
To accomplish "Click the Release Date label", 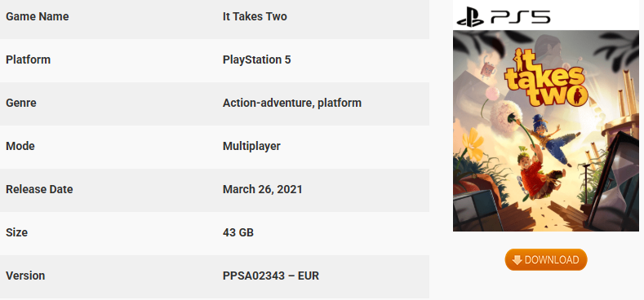I will pyautogui.click(x=39, y=189).
